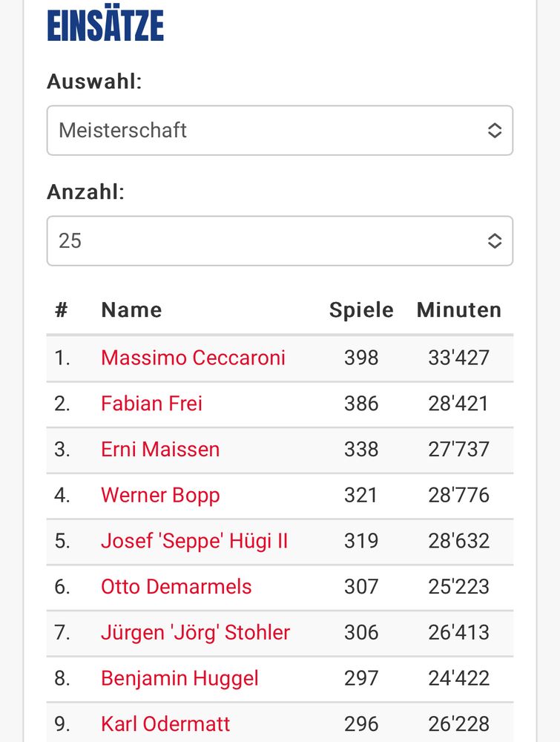Open Josef 'Seppe' Hügi II link
This screenshot has width=560, height=742.
[x=194, y=541]
